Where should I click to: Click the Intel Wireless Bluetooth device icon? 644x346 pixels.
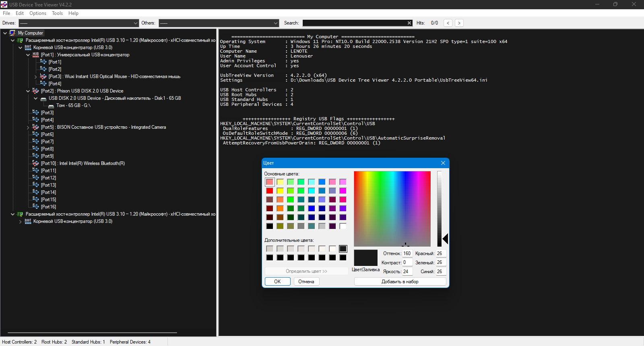coord(36,163)
